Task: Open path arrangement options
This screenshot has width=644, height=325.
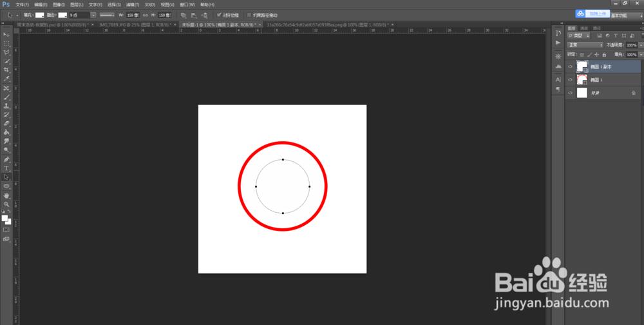Action: click(x=205, y=15)
